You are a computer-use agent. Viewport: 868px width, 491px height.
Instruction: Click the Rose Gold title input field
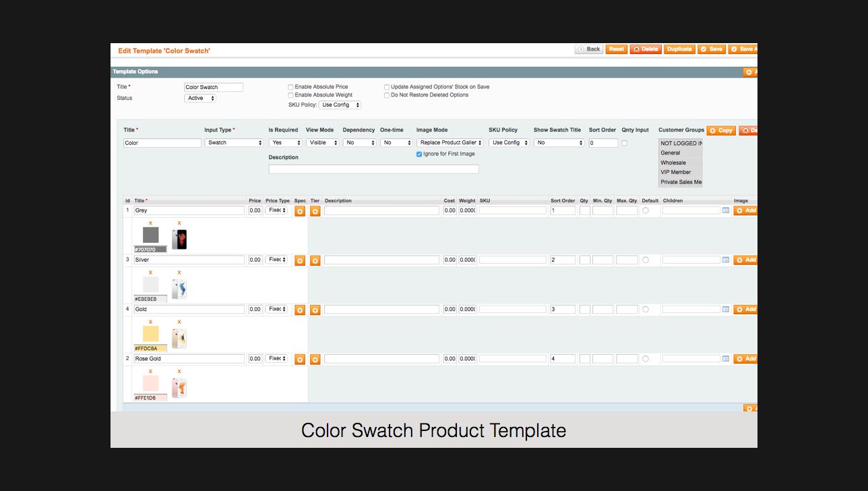click(189, 359)
